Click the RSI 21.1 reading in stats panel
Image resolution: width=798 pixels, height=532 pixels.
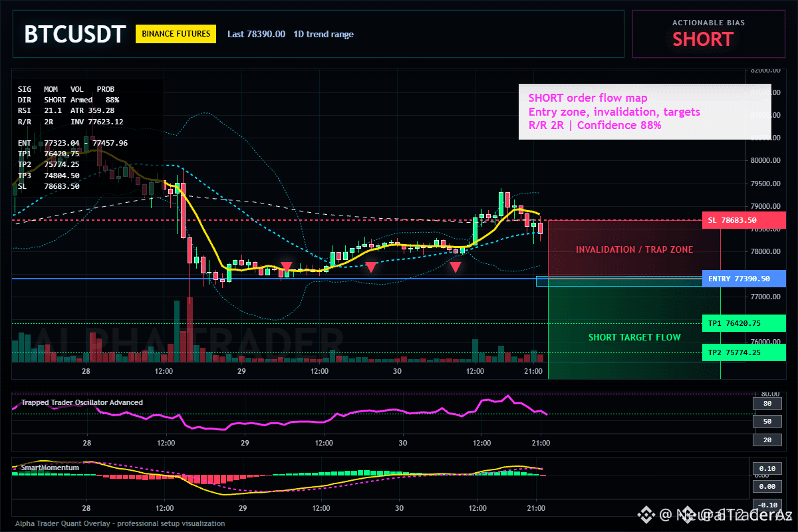pos(40,110)
